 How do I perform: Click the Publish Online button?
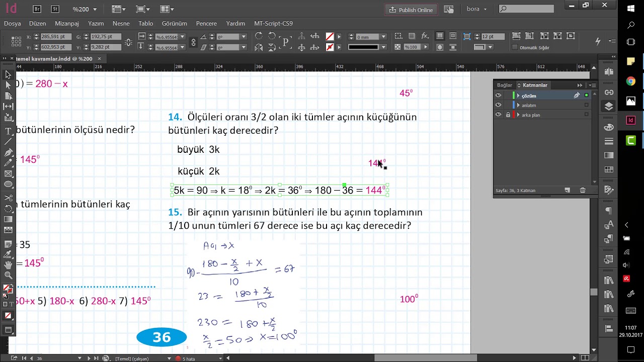click(412, 10)
